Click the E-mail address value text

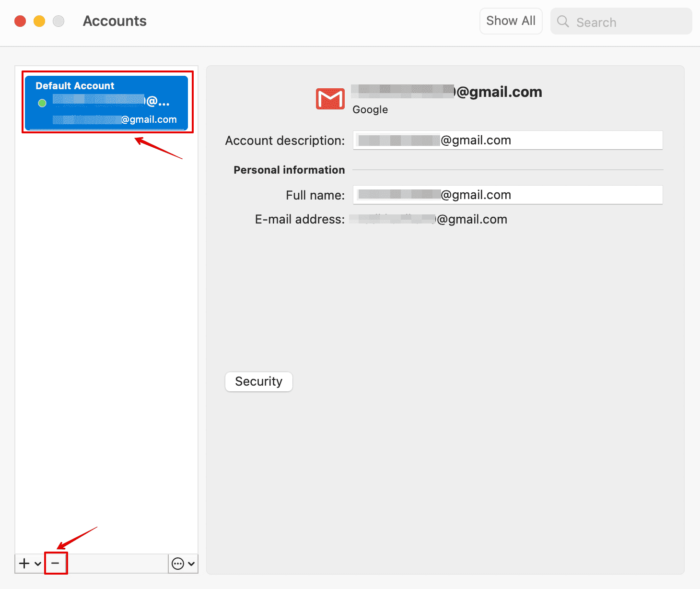click(428, 219)
